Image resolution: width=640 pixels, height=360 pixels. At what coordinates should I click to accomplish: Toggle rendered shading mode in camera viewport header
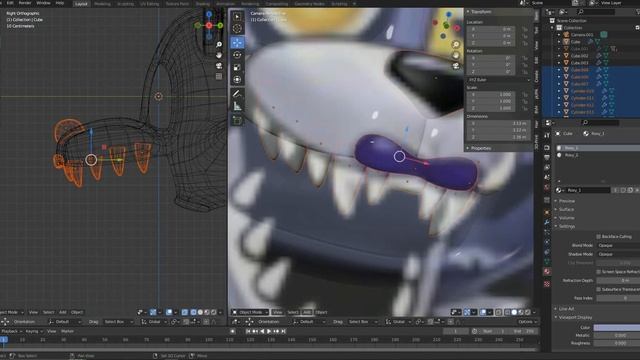pos(528,312)
